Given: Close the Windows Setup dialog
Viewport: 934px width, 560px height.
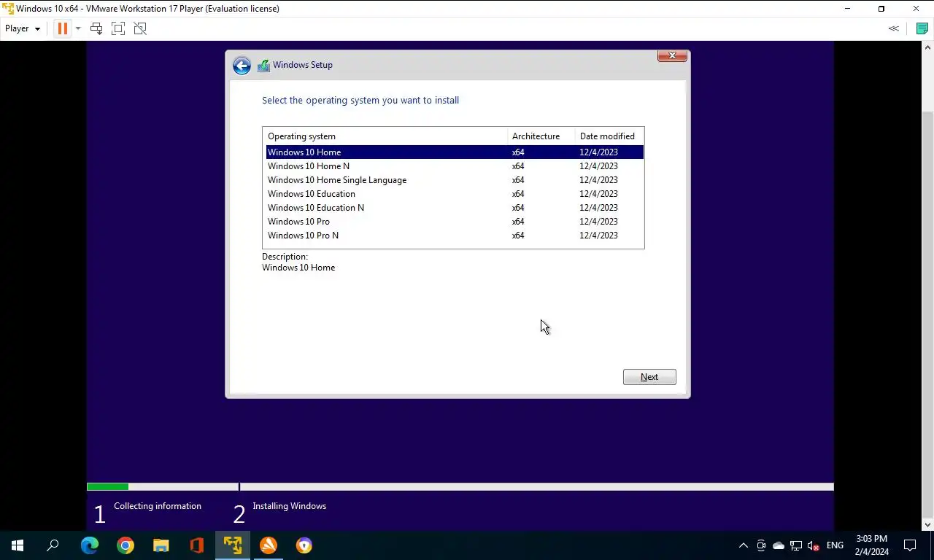Looking at the screenshot, I should 672,55.
